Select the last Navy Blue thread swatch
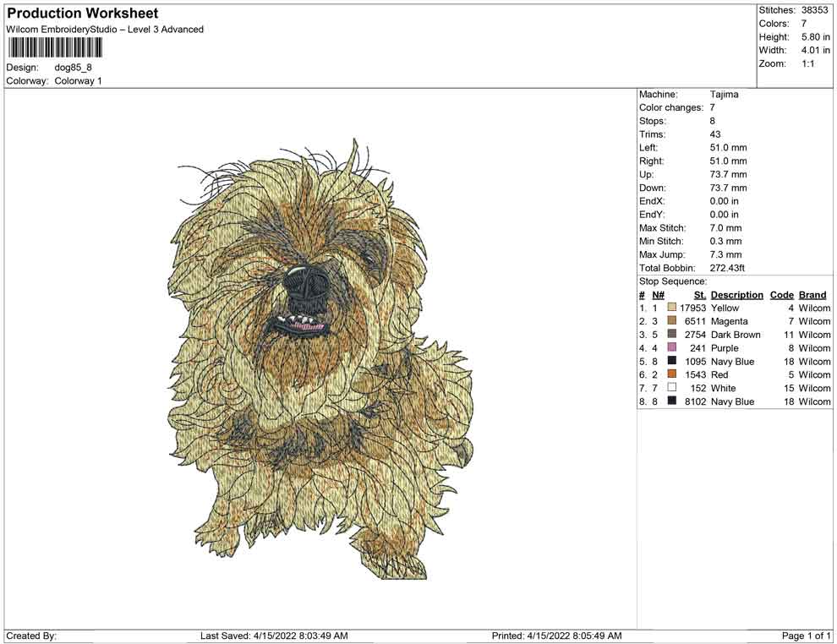This screenshot has width=837, height=644. (672, 401)
